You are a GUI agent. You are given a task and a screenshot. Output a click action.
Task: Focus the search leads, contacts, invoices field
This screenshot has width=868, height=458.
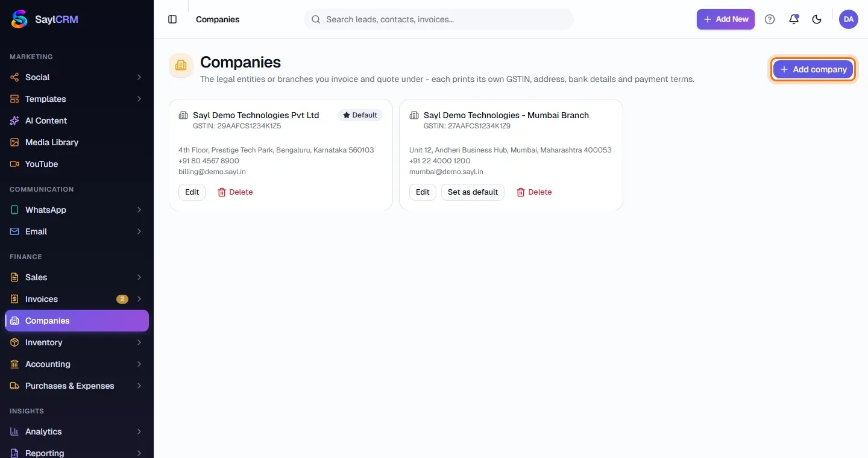(439, 19)
